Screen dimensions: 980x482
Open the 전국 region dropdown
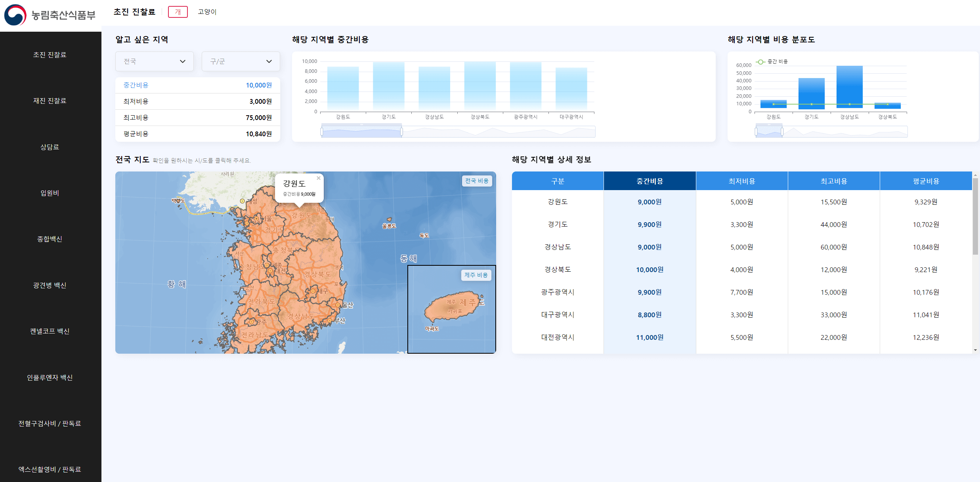pyautogui.click(x=154, y=61)
